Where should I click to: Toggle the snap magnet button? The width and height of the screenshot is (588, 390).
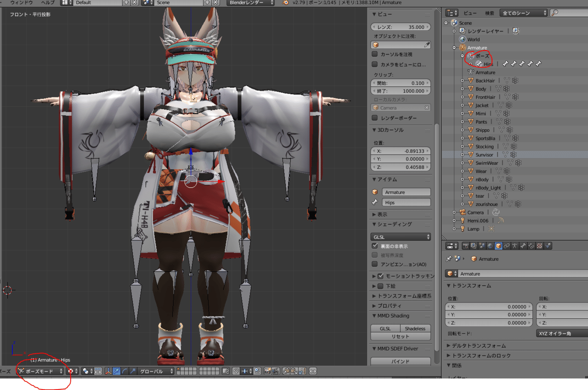pos(236,371)
